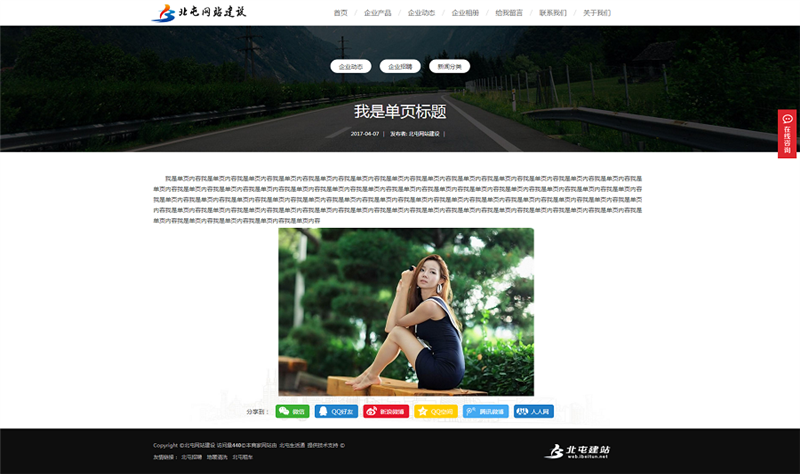Share to Sina Weibo (新浪微博)
Viewport: 800px width, 474px height.
click(x=385, y=411)
